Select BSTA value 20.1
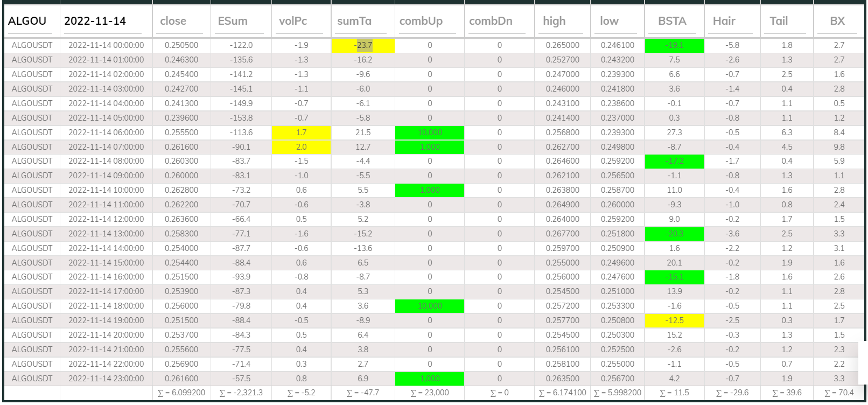The width and height of the screenshot is (868, 405). click(x=674, y=263)
